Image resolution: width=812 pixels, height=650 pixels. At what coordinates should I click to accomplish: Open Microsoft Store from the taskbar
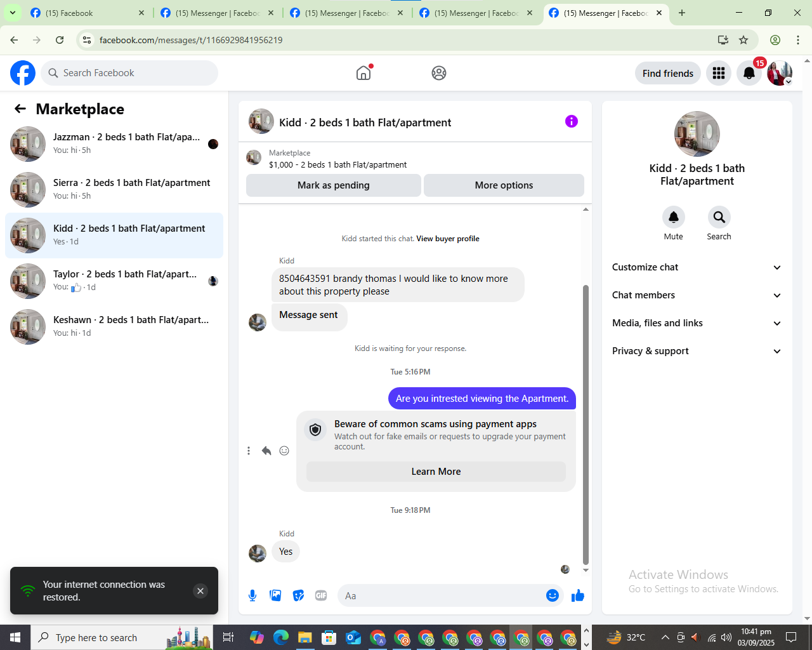pos(329,637)
